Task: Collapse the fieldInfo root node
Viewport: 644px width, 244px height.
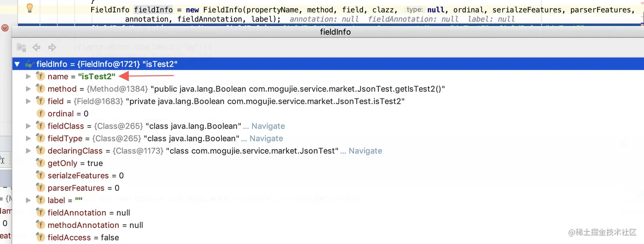Action: tap(17, 64)
